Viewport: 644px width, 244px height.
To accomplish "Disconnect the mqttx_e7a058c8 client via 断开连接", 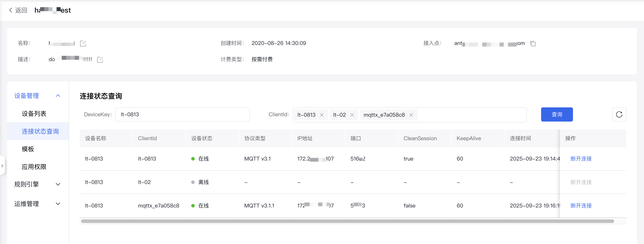I will click(x=581, y=205).
